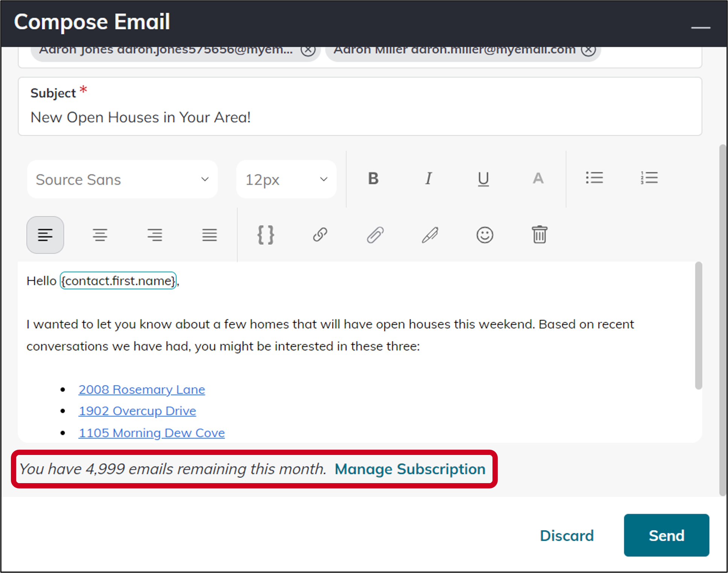Toggle underline formatting
This screenshot has height=573, width=728.
[483, 179]
